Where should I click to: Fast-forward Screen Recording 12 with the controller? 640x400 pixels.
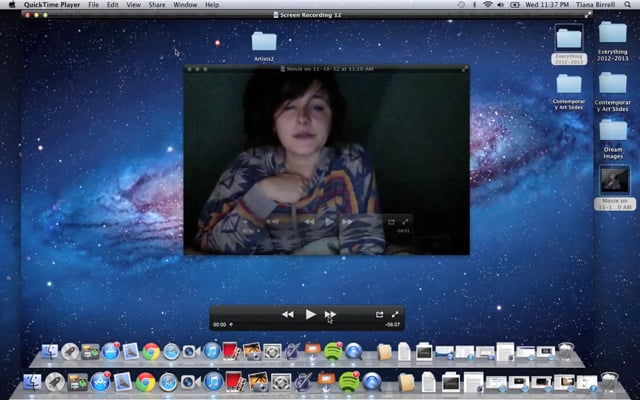click(330, 314)
